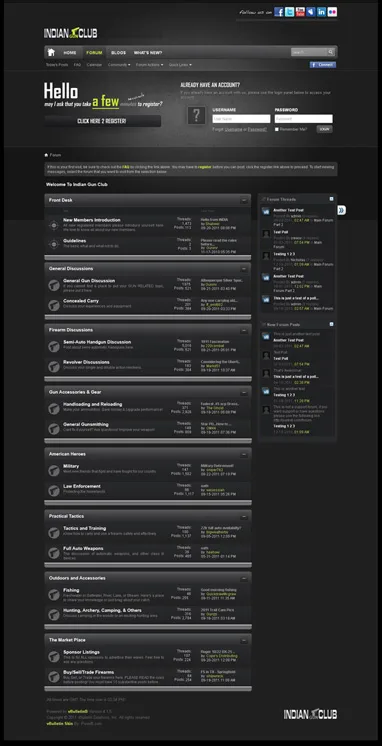Click the Handloading and Reloading forum icon
The image size is (382, 746).
pyautogui.click(x=54, y=408)
